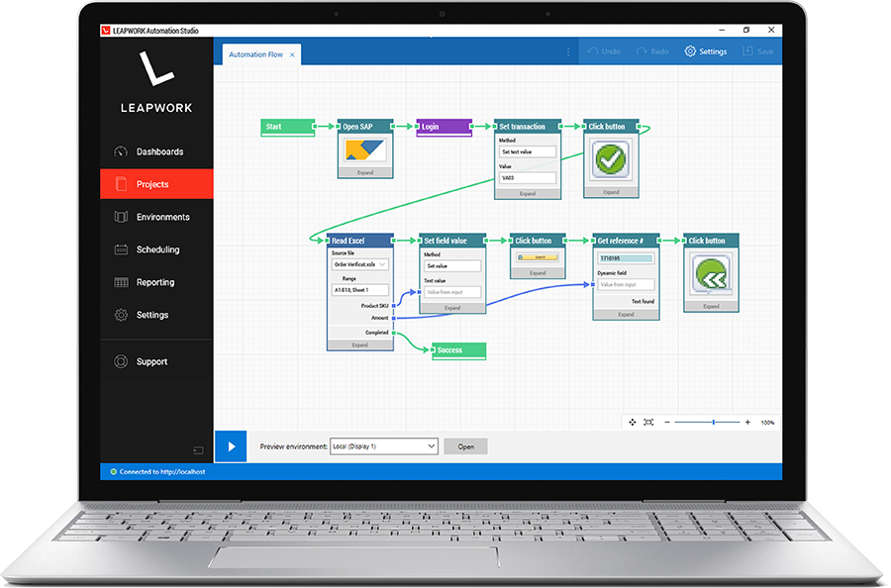Open Source file dropdown in Read Excel
The height and width of the screenshot is (588, 891).
click(x=359, y=264)
